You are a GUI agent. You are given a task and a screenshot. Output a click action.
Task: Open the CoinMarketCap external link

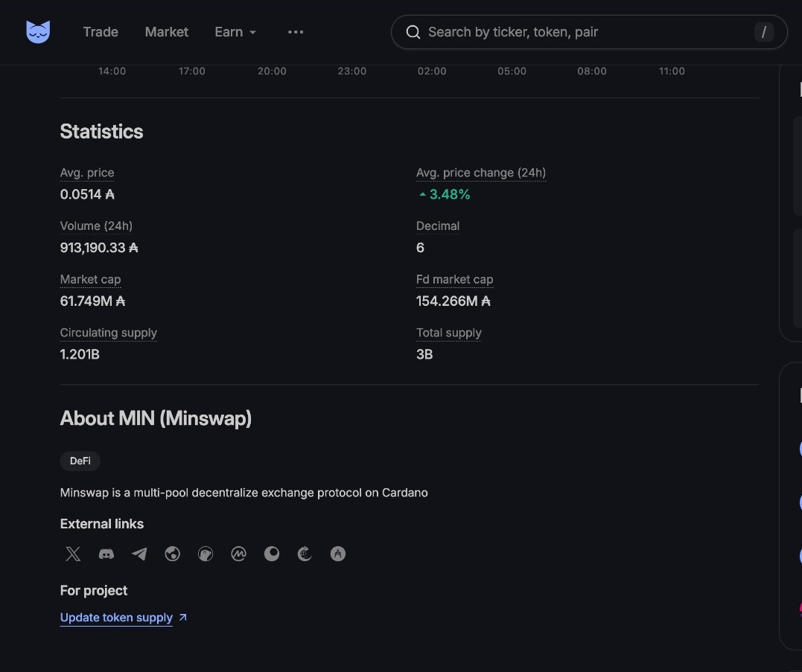click(238, 554)
